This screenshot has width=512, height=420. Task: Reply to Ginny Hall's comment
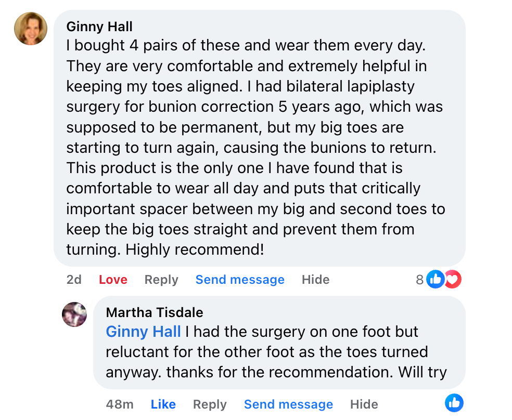(161, 280)
